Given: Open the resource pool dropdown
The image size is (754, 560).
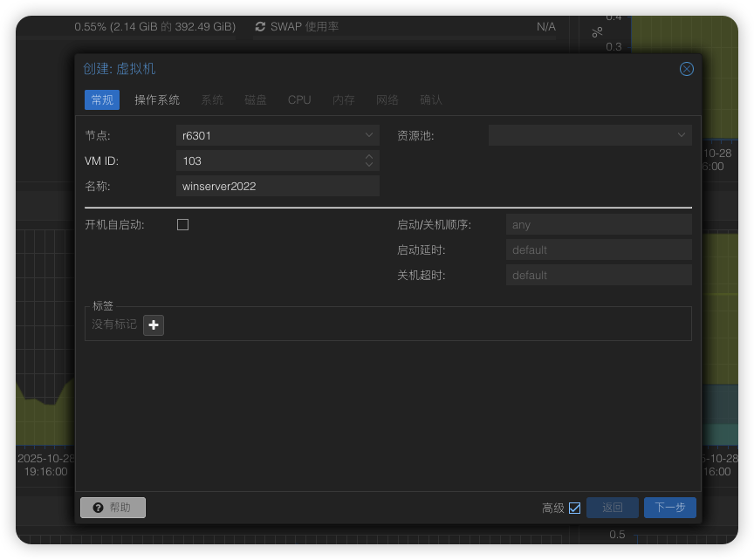Looking at the screenshot, I should click(682, 135).
